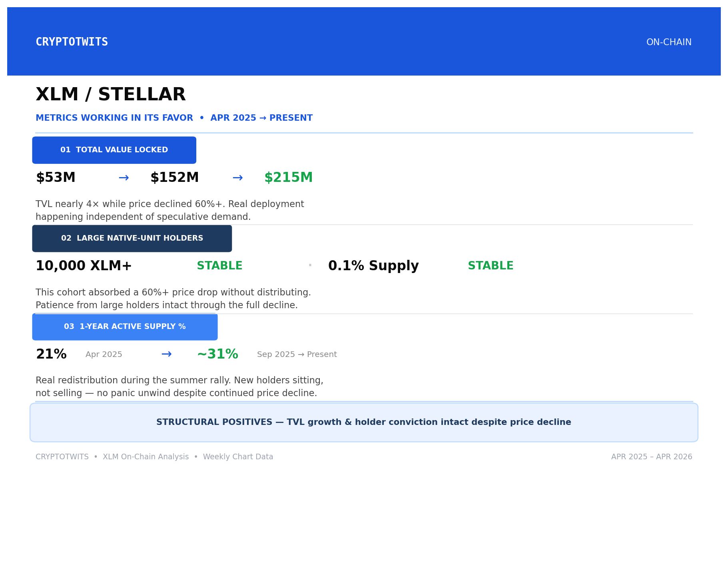Click the $152M mid TVL value
728x584 pixels.
(174, 177)
